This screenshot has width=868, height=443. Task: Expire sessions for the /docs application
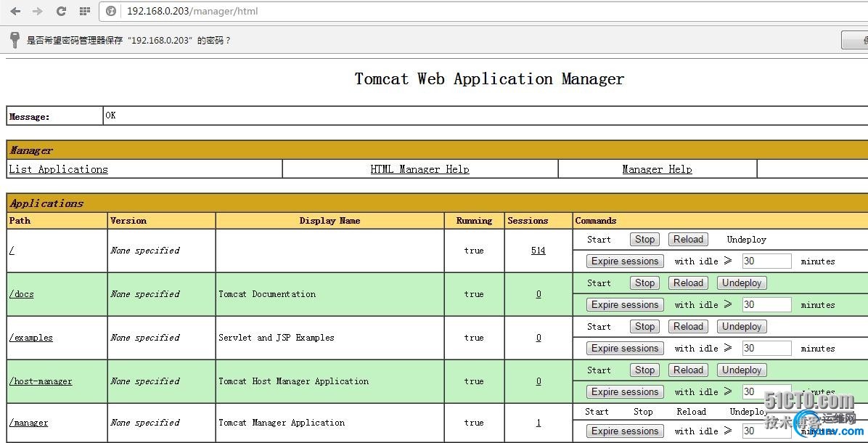[x=624, y=305]
